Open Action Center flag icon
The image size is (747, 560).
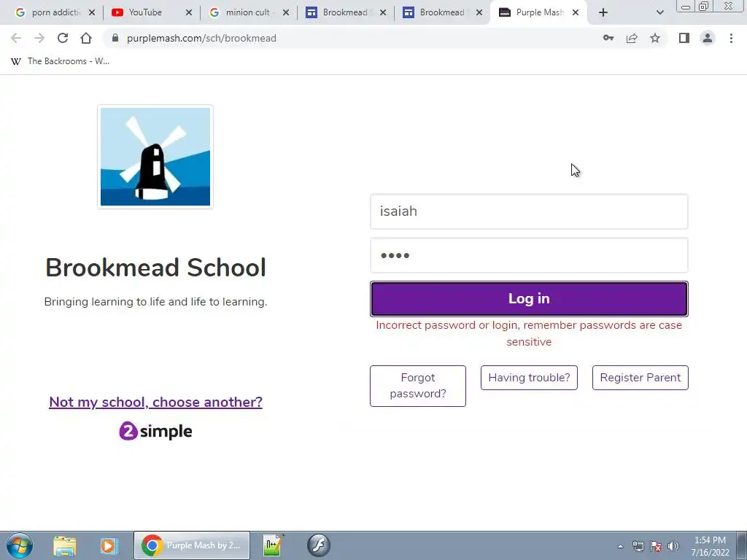pos(656,546)
